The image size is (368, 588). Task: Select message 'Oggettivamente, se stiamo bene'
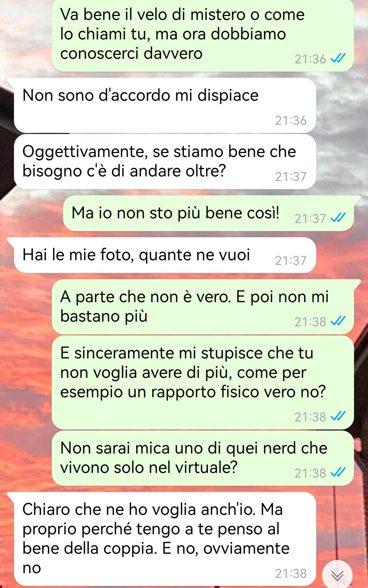(165, 162)
